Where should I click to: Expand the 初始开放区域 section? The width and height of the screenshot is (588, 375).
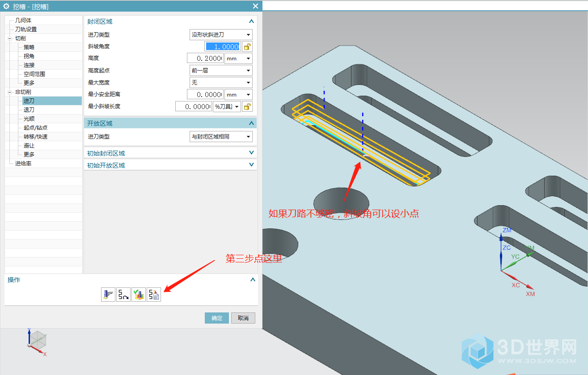pos(251,165)
